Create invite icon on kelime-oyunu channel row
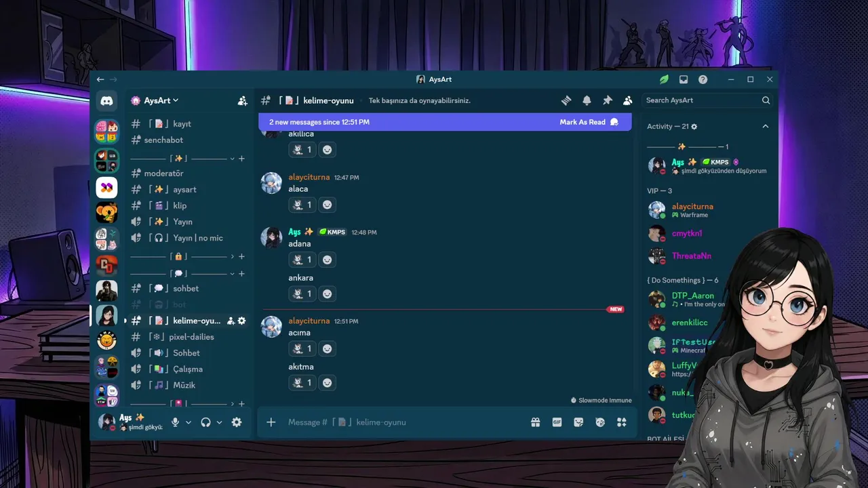The width and height of the screenshot is (868, 488). [x=231, y=321]
